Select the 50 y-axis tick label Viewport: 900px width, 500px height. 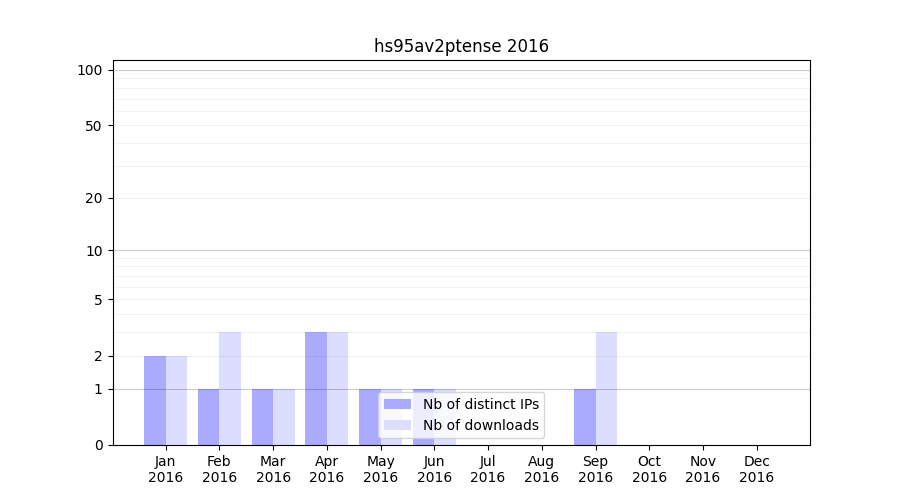pyautogui.click(x=94, y=126)
